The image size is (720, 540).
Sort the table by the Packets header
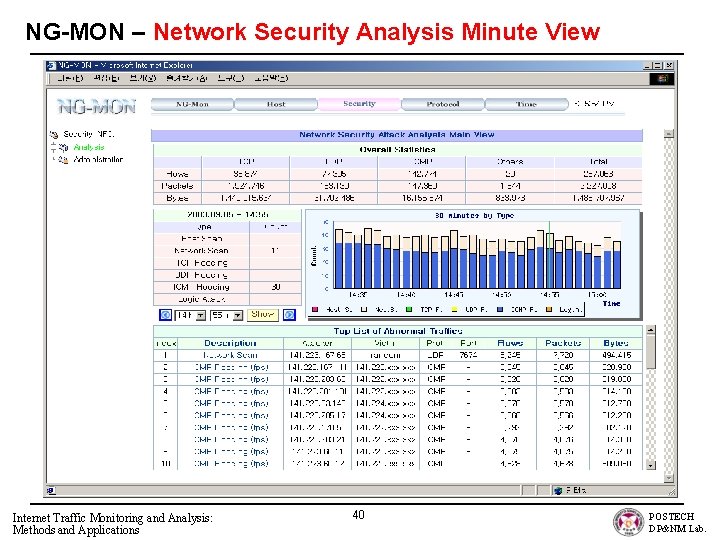[563, 343]
